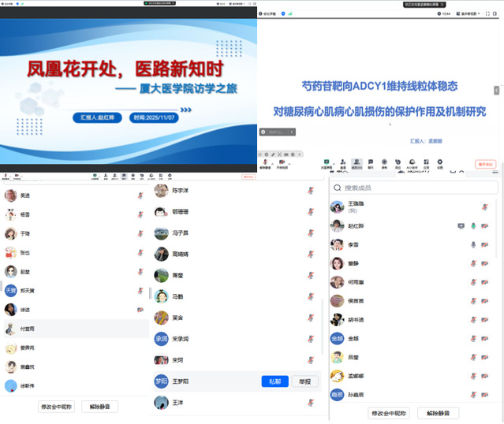504x424 pixels.
Task: Click the active microphone icon beside 赵红眸
Action: 473,225
